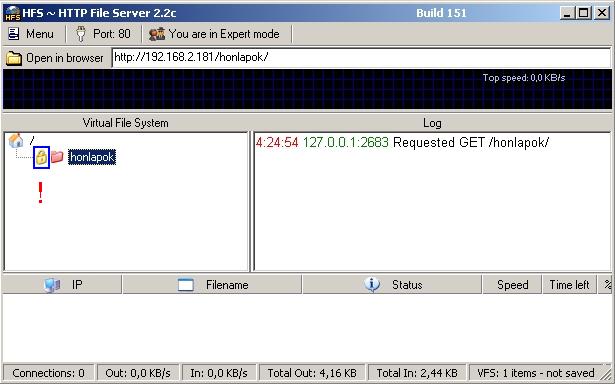Click the Log panel header
This screenshot has width=615, height=384.
(432, 123)
